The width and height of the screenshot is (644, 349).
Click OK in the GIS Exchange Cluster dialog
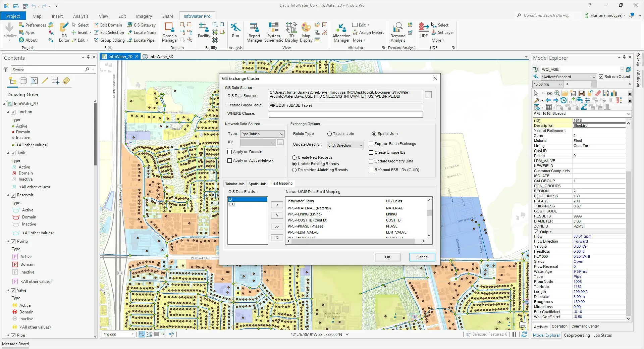387,257
